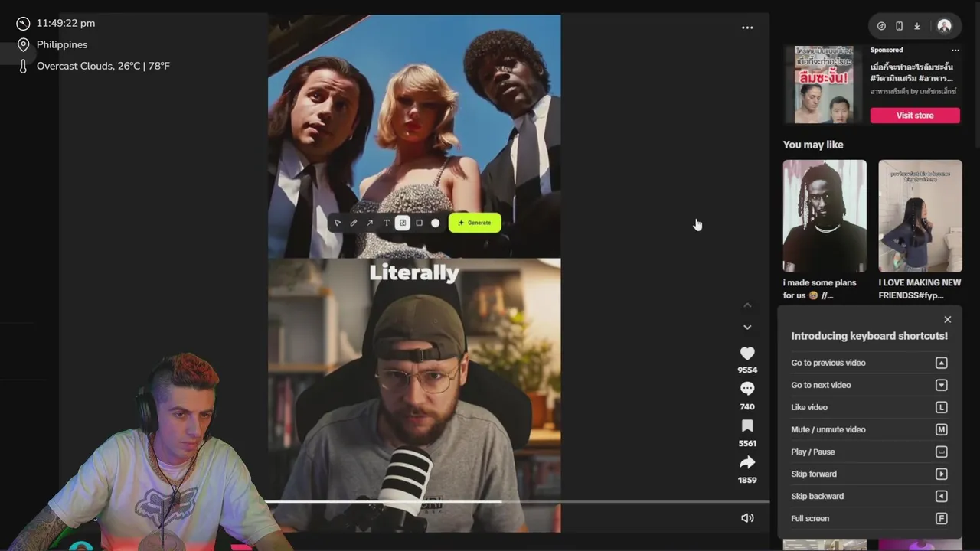Share the video with the arrow icon
The width and height of the screenshot is (980, 551).
click(x=747, y=462)
